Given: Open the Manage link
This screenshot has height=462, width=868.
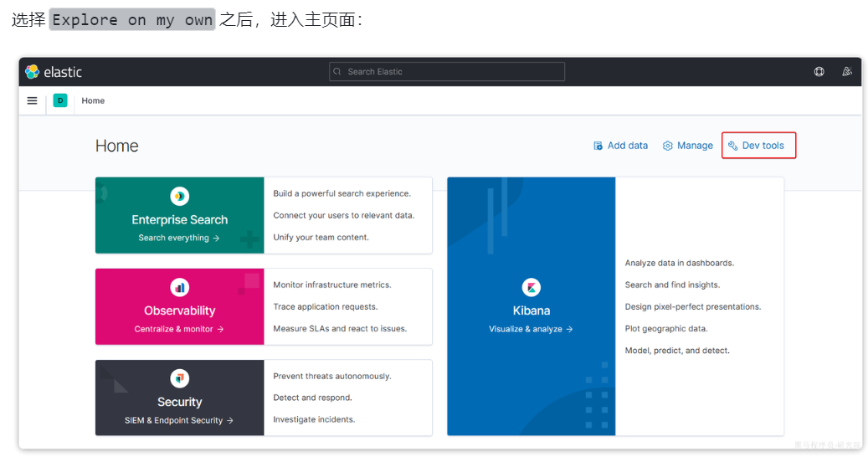Looking at the screenshot, I should pyautogui.click(x=688, y=146).
